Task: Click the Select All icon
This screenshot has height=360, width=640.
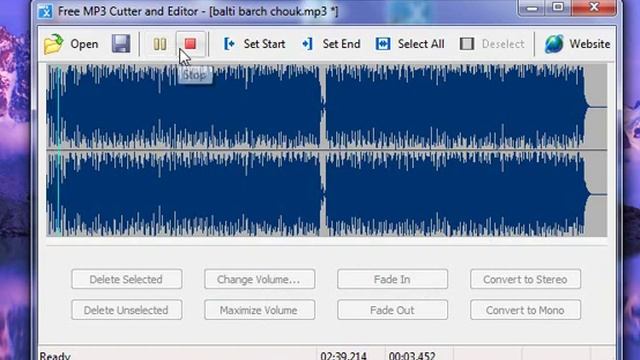Action: (383, 44)
